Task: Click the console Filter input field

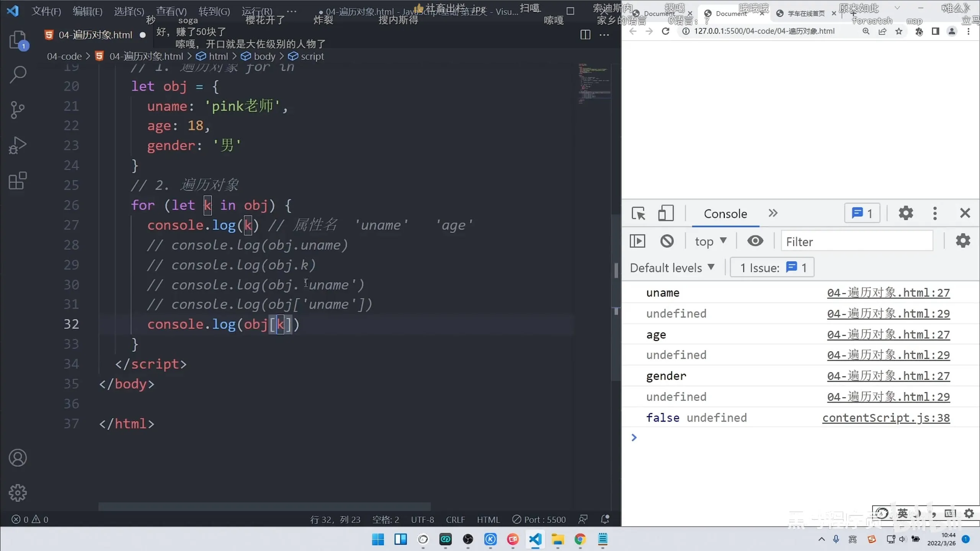Action: [x=857, y=242]
